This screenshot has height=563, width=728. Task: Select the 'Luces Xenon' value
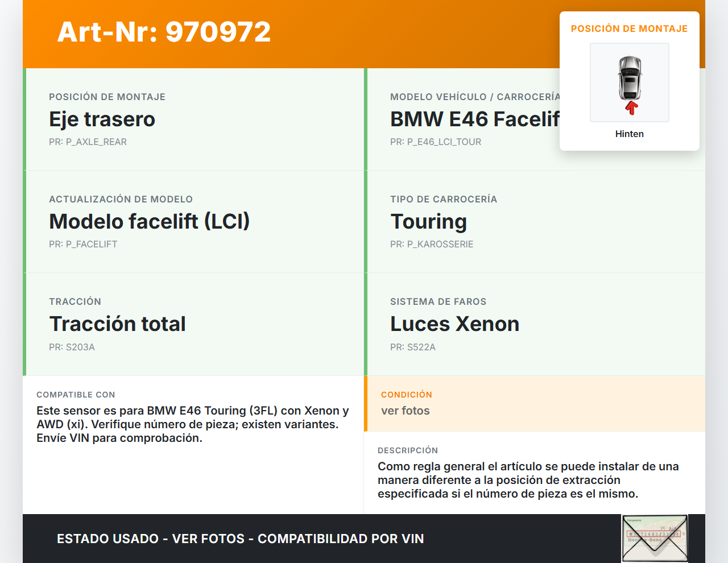click(x=455, y=324)
